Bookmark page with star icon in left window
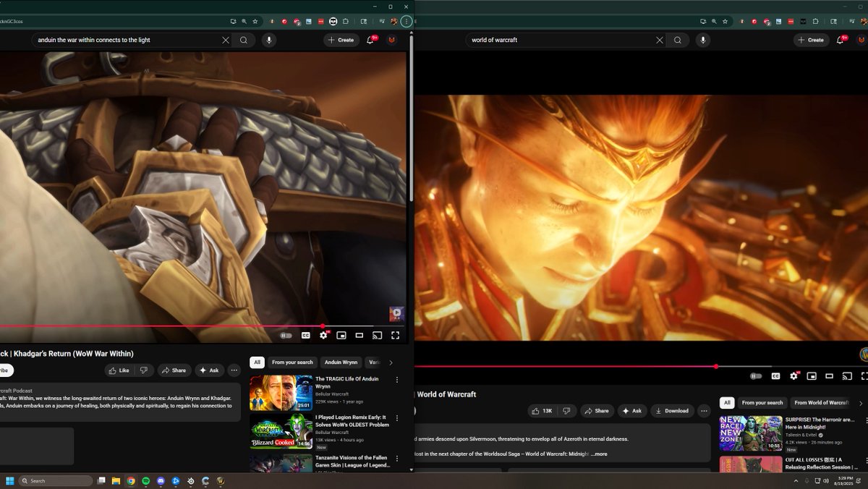The width and height of the screenshot is (868, 489). point(255,22)
